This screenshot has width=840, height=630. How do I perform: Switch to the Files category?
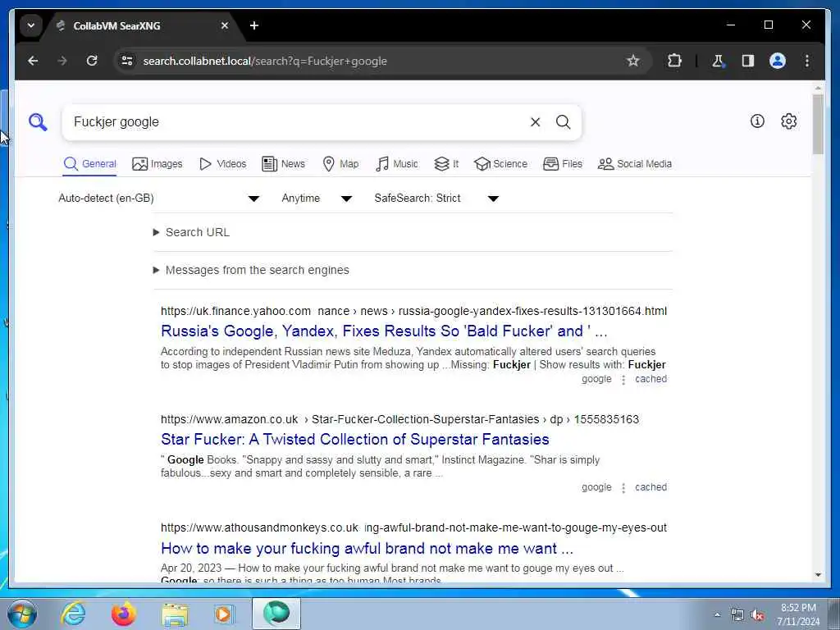point(563,164)
